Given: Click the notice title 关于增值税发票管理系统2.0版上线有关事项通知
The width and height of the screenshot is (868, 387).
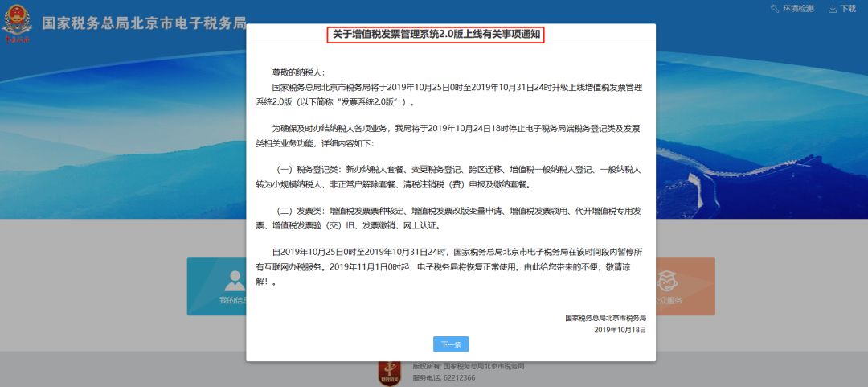Looking at the screenshot, I should (x=436, y=35).
